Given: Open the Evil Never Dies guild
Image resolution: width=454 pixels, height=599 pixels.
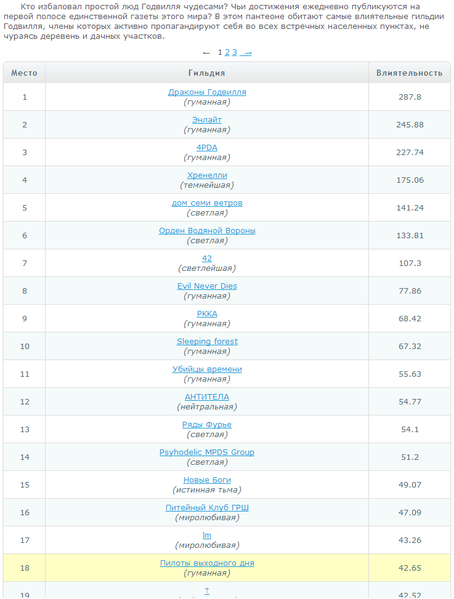Looking at the screenshot, I should (207, 286).
